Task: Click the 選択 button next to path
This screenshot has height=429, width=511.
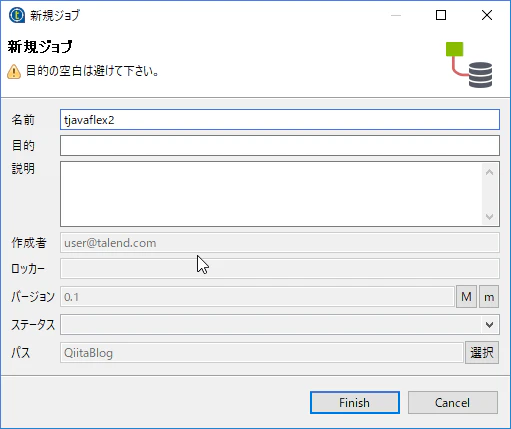Action: coord(482,352)
